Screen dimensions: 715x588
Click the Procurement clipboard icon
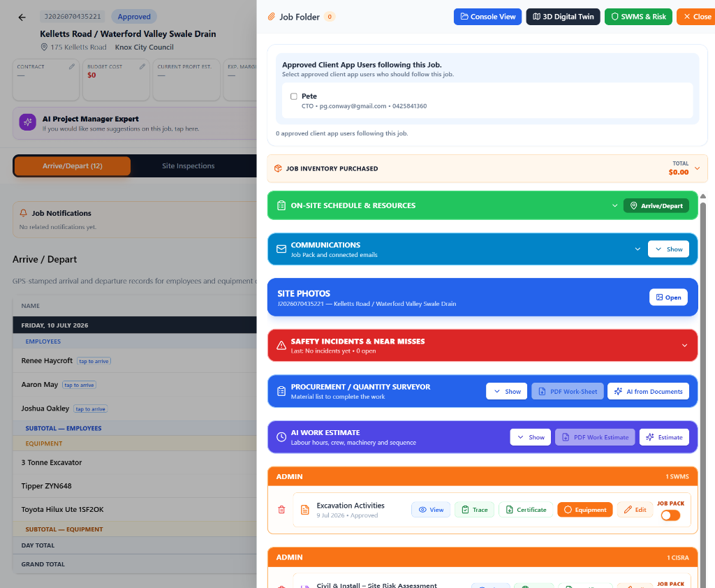(x=281, y=391)
